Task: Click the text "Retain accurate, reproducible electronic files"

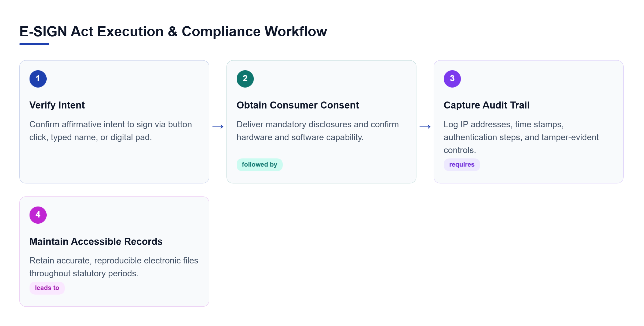Action: point(114,261)
